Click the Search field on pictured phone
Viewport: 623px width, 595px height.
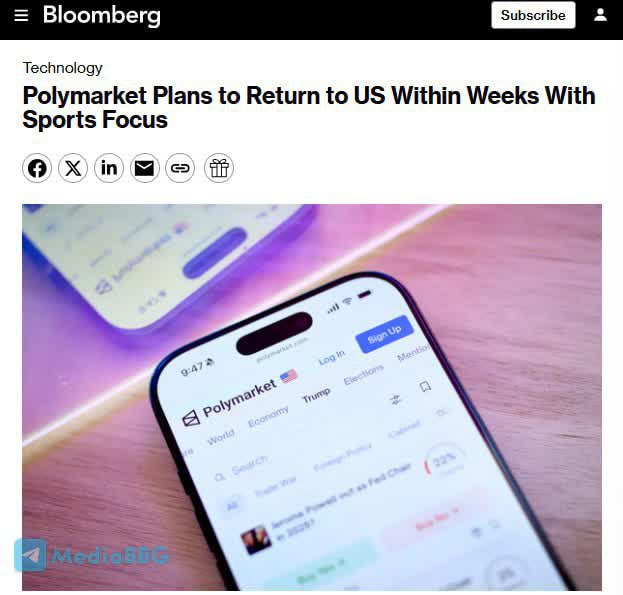click(242, 469)
